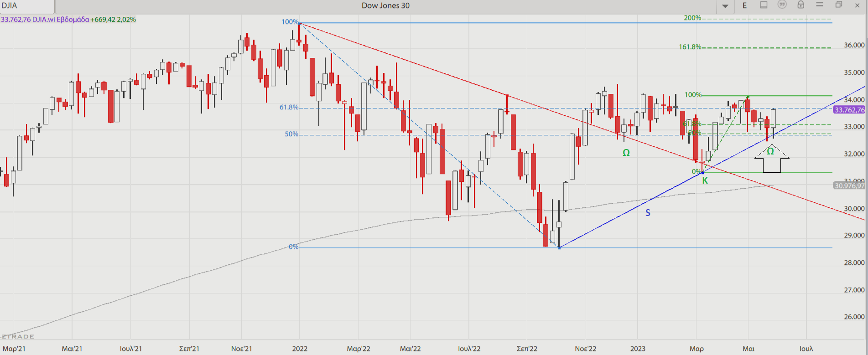
Task: Select the green 0% Fibonacci label
Action: (696, 172)
